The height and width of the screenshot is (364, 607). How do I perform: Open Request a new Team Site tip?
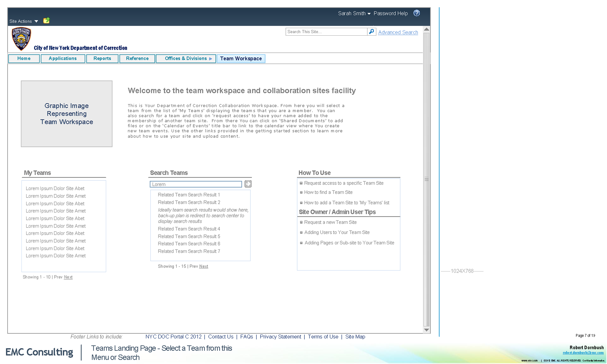pos(330,222)
